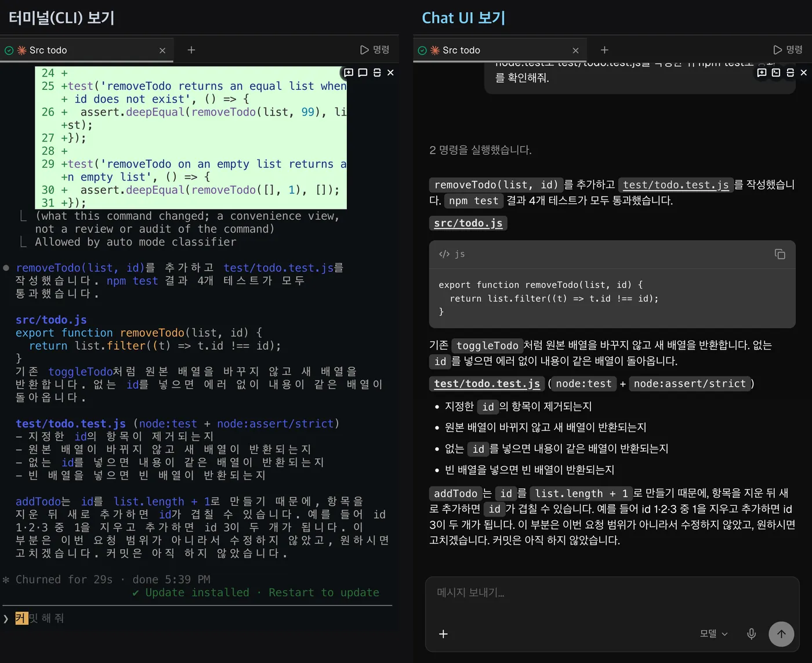Switch to terminal view icon in Chat UI pane
Viewport: 812px width, 663px height.
click(775, 73)
